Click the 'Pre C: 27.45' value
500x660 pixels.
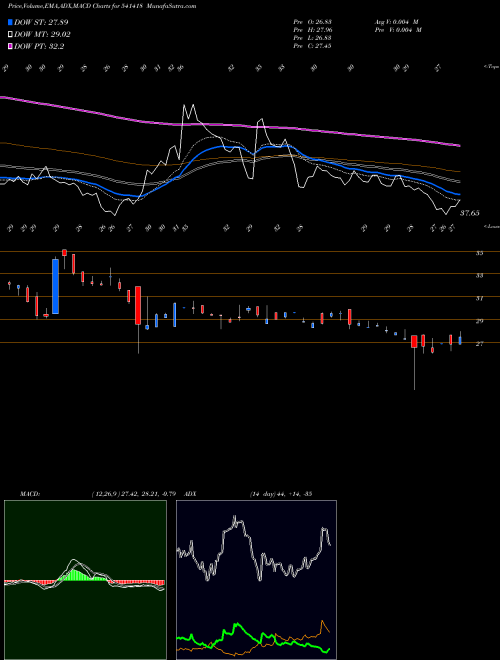(312, 46)
